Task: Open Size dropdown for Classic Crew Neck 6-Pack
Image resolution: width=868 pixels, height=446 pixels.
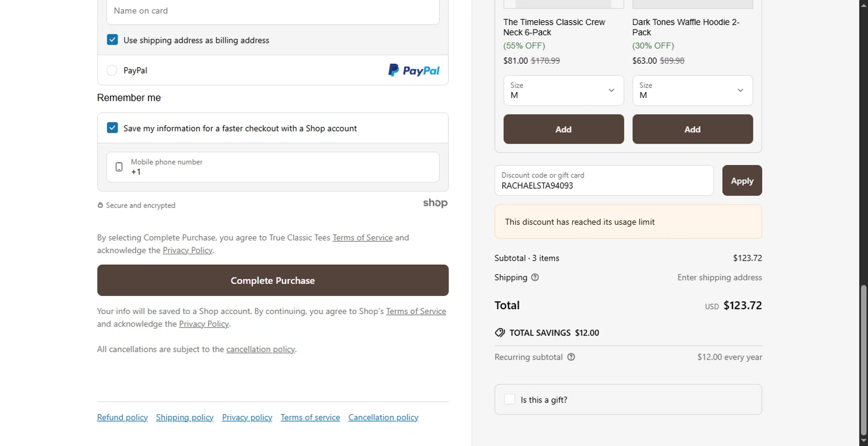Action: point(563,91)
